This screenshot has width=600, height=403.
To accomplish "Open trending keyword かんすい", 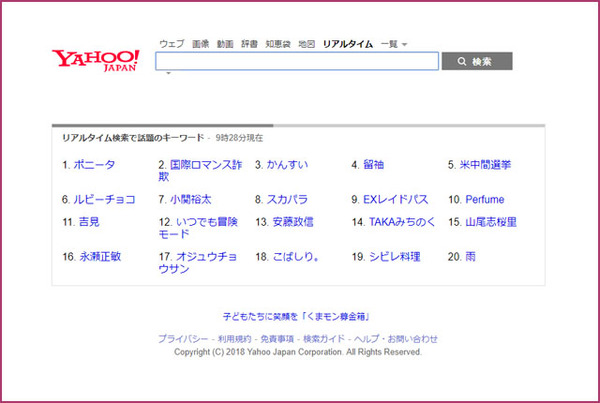I will [x=287, y=165].
